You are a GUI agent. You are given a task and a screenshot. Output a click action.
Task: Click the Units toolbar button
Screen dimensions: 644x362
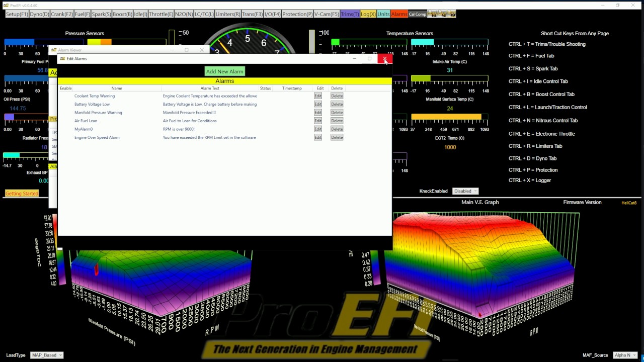pyautogui.click(x=383, y=14)
